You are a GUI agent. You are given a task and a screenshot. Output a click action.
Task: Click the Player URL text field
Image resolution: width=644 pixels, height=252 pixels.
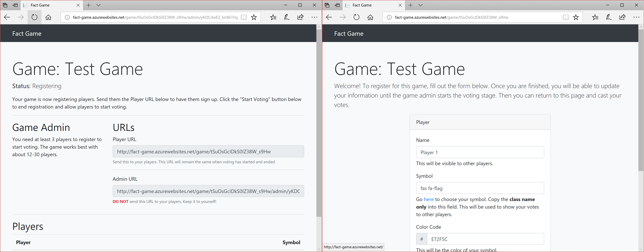[208, 151]
